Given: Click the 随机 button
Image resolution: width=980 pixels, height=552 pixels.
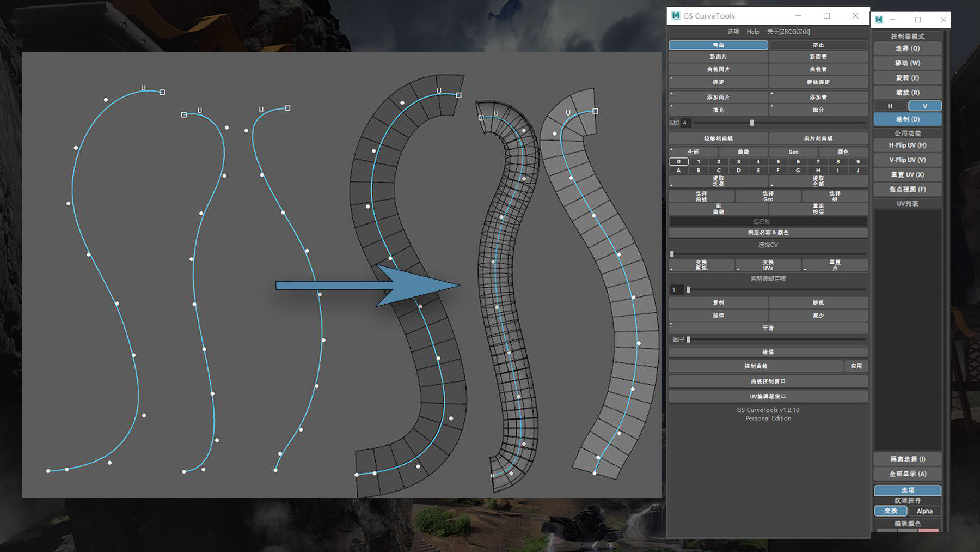Looking at the screenshot, I should point(818,303).
